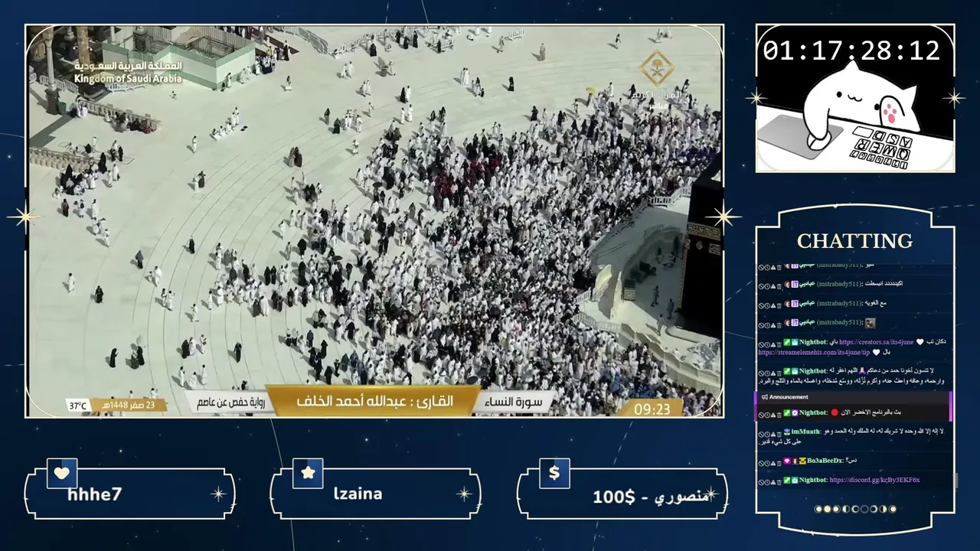Click the badge icon beside imMuath's name

click(x=786, y=432)
